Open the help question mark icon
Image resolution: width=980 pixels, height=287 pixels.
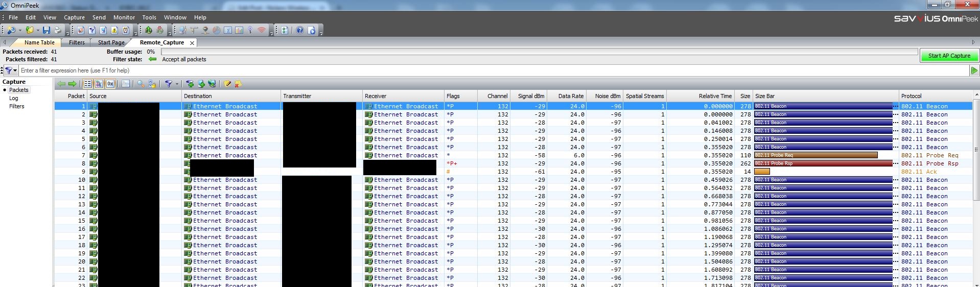(299, 30)
